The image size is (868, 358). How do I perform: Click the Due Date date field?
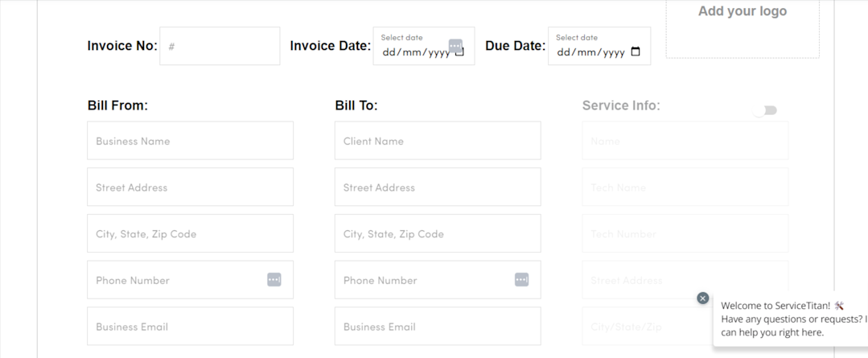click(x=599, y=46)
